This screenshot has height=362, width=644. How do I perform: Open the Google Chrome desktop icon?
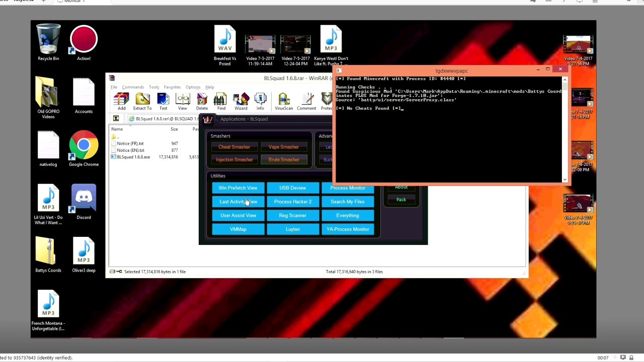pyautogui.click(x=84, y=148)
